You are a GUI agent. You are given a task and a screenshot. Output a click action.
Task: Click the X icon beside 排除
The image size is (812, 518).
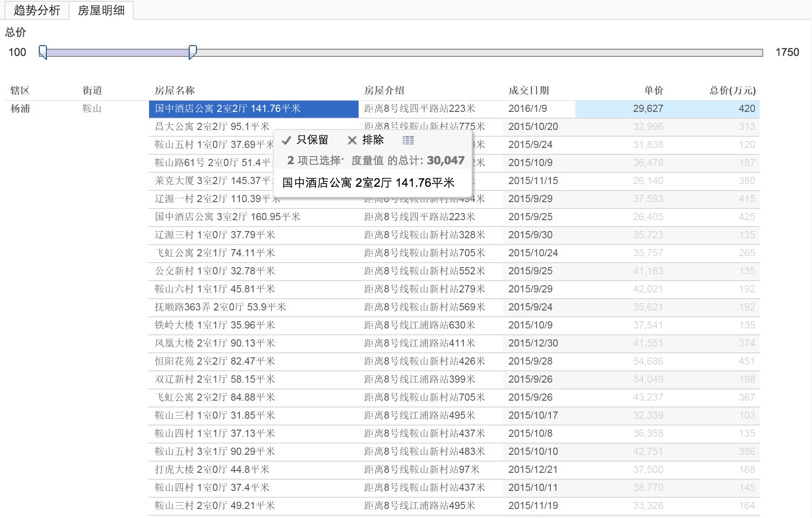click(x=352, y=140)
